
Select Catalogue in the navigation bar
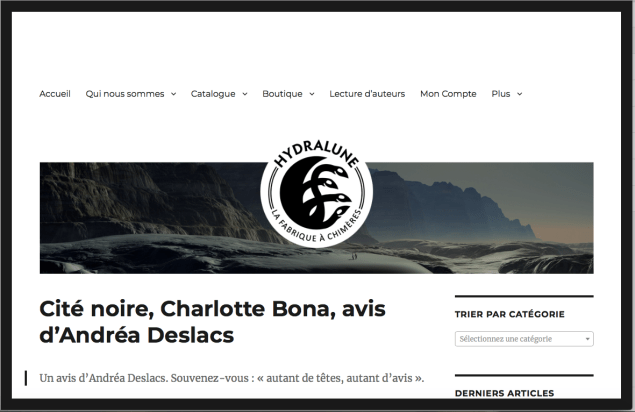coord(213,94)
